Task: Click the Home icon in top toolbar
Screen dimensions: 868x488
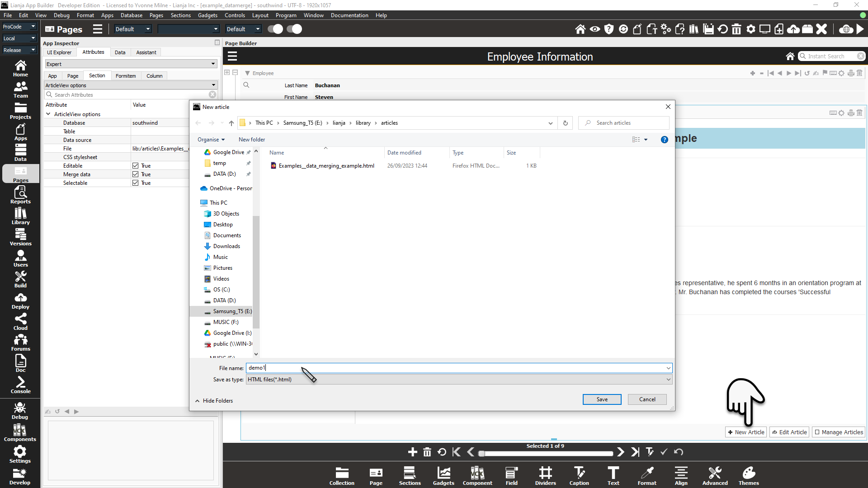Action: (x=580, y=29)
